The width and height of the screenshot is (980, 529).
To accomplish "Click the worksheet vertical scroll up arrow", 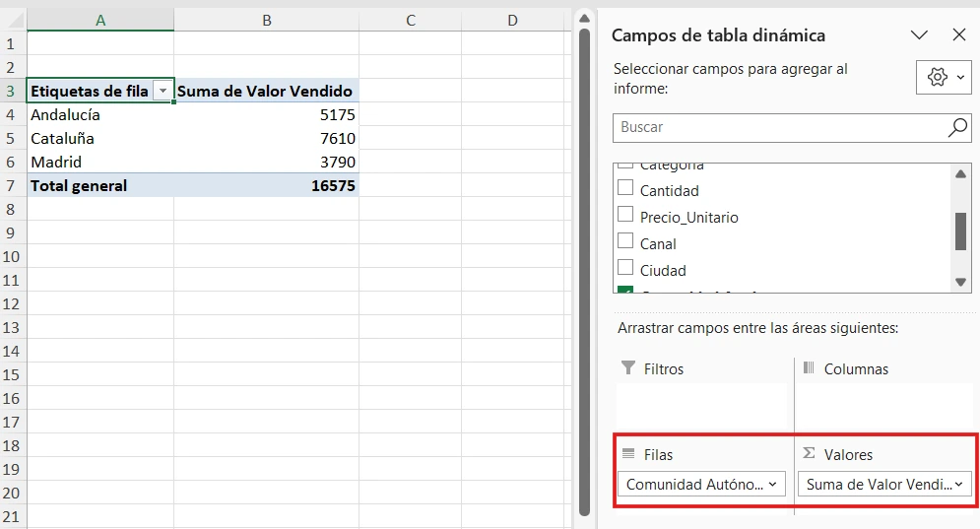I will (584, 18).
